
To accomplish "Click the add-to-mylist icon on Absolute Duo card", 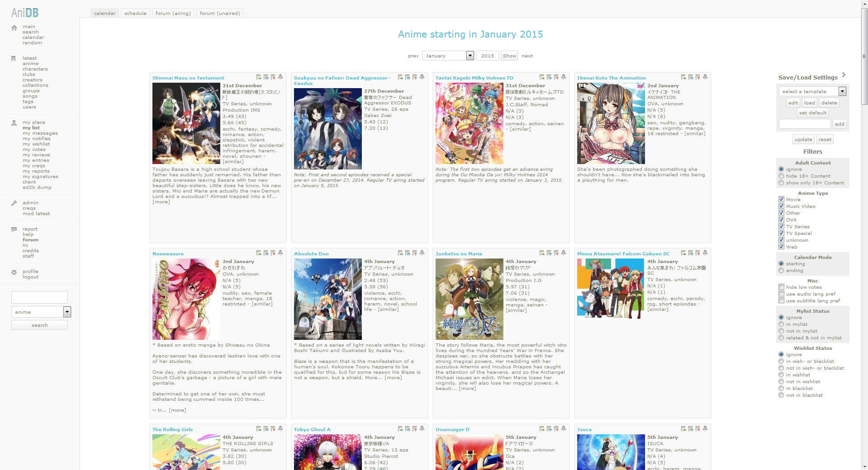I will [400, 253].
